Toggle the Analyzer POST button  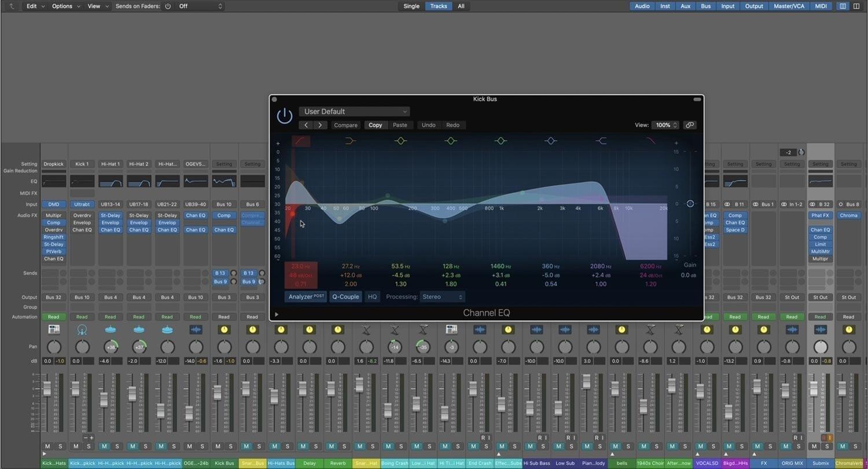[306, 296]
